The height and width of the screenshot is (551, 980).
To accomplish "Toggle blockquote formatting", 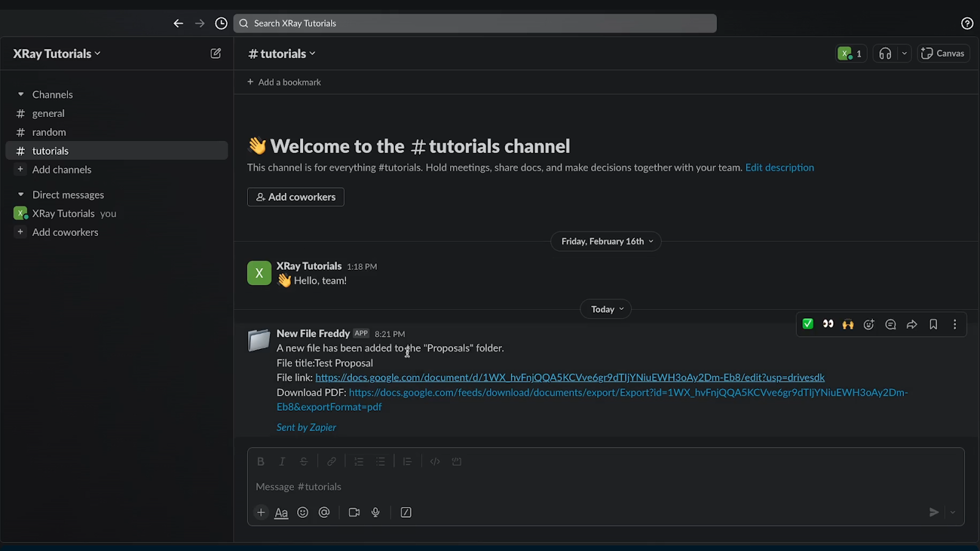I will 407,462.
